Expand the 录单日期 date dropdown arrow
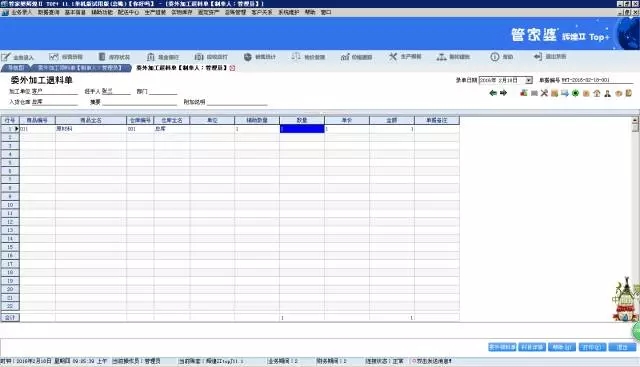Viewport: 640px width, 367px height. click(529, 80)
